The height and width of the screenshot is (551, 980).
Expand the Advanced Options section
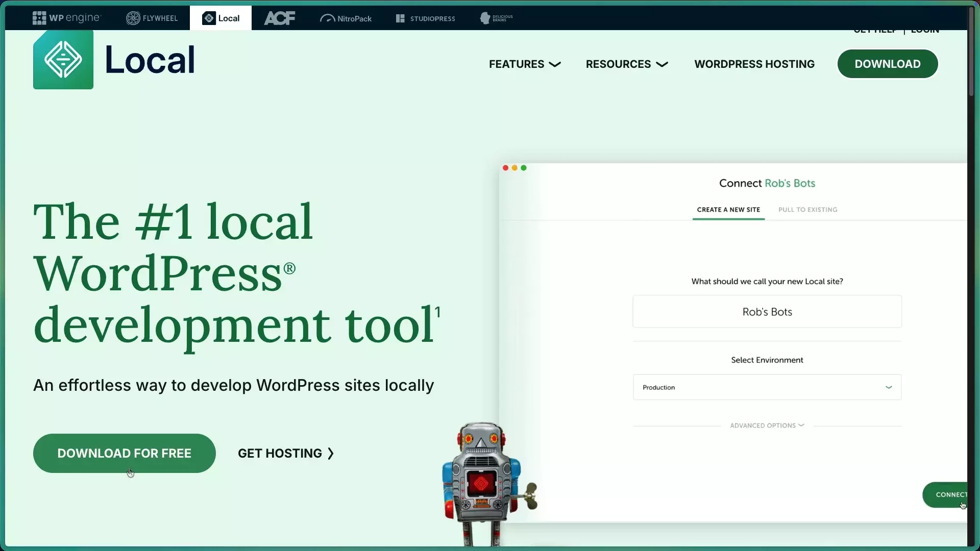[x=767, y=425]
